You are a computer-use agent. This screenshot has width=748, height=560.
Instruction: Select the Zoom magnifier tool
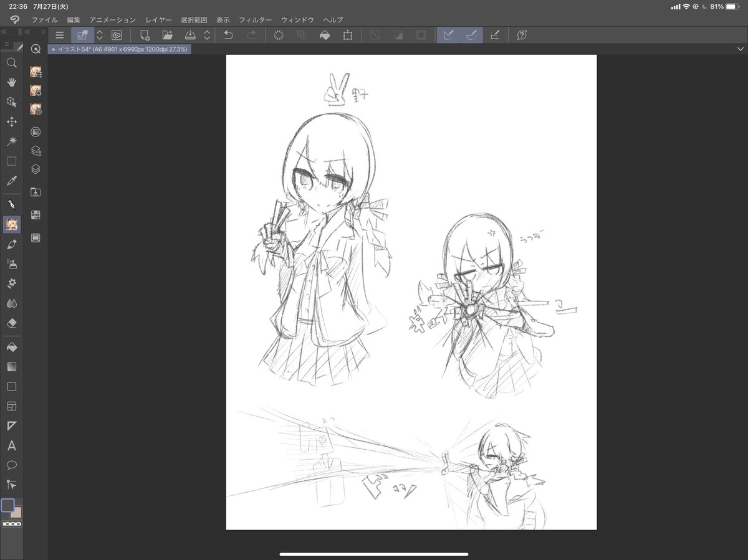11,62
